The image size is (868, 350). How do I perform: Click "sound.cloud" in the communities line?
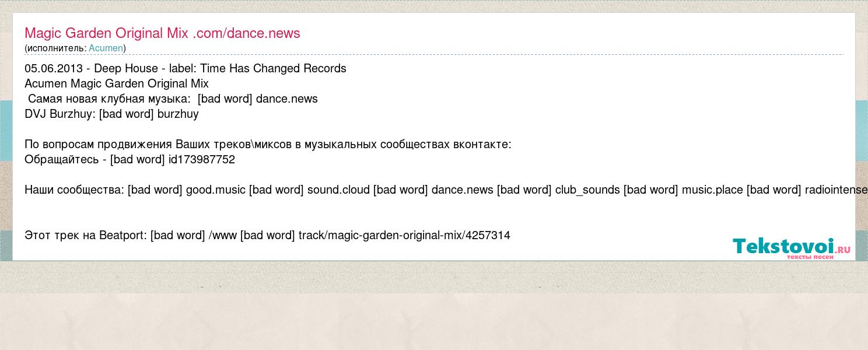338,190
